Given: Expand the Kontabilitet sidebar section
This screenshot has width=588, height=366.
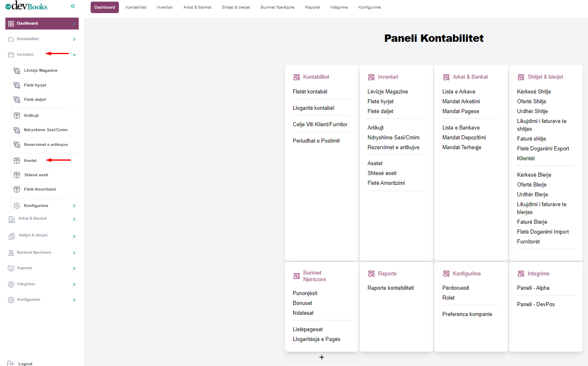Looking at the screenshot, I should point(74,39).
